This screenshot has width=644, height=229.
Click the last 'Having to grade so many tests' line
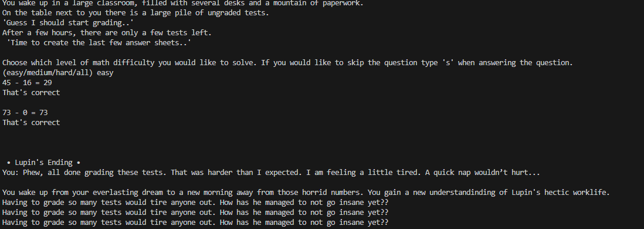(x=195, y=223)
